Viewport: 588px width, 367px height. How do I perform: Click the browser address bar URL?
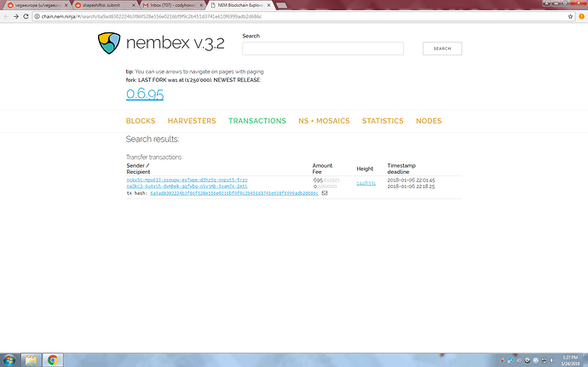pos(152,16)
